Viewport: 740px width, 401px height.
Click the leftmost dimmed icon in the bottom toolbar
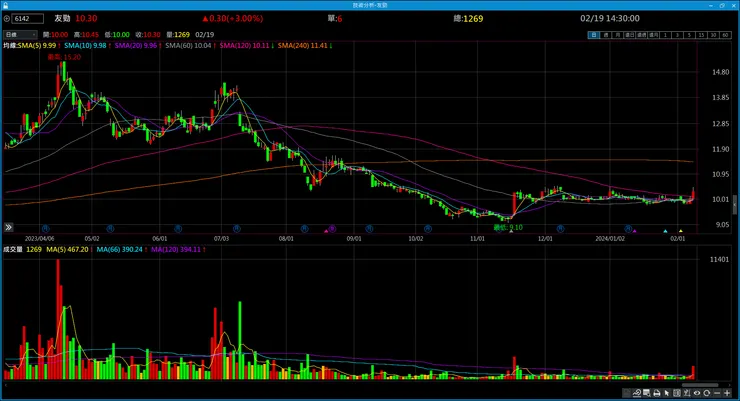pos(627,393)
